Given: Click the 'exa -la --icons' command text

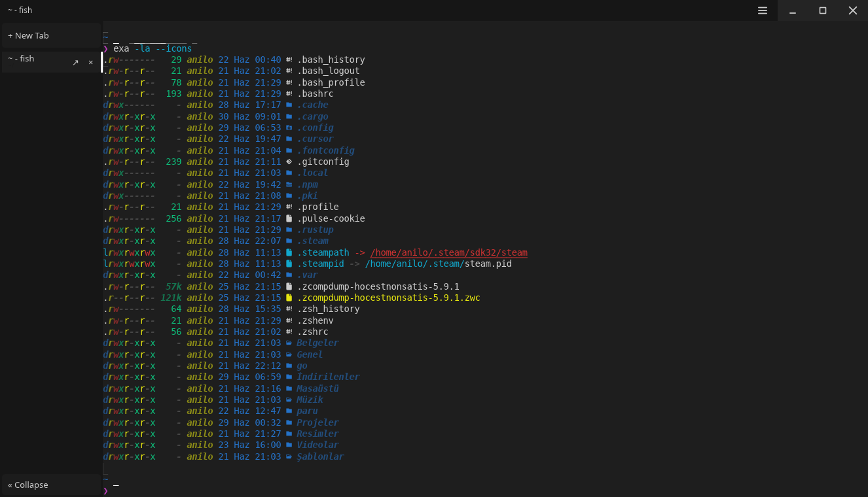Looking at the screenshot, I should click(x=153, y=48).
